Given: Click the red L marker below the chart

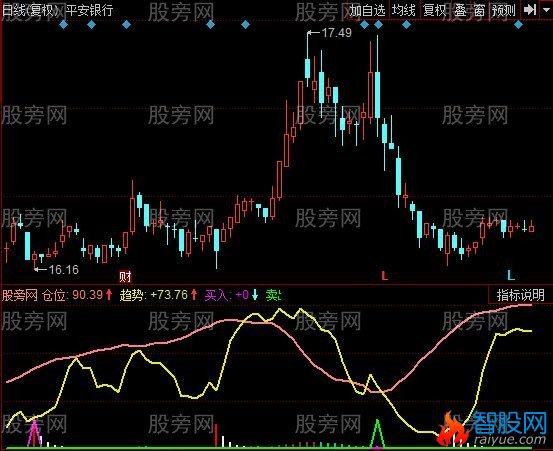Looking at the screenshot, I should click(x=384, y=275).
